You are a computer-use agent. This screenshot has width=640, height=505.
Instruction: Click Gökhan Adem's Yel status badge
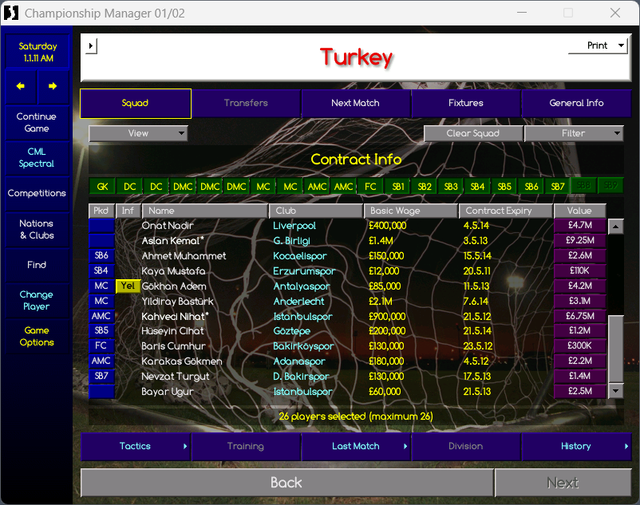tap(128, 286)
